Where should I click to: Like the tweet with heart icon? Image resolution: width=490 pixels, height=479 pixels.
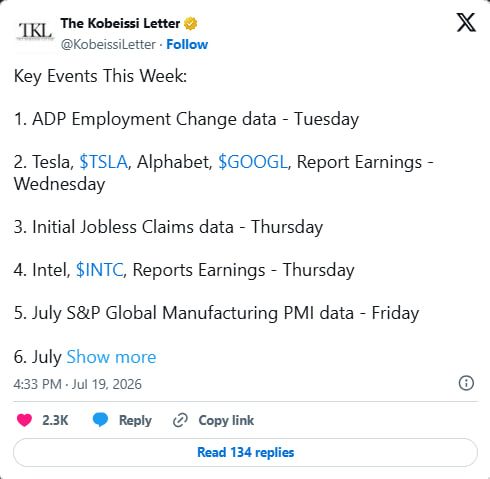click(24, 420)
